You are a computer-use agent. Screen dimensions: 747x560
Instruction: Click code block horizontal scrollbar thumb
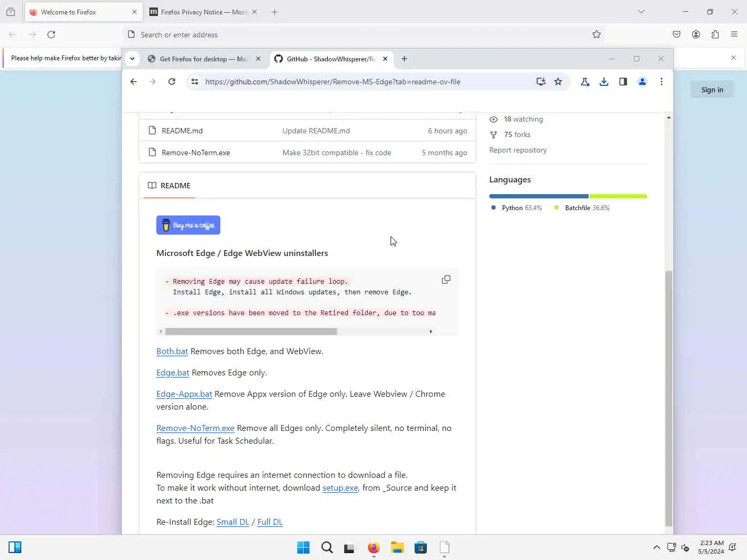pos(251,331)
